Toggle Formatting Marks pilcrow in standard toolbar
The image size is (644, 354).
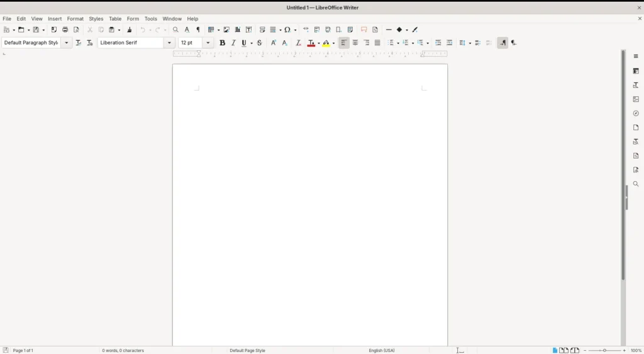pyautogui.click(x=198, y=30)
